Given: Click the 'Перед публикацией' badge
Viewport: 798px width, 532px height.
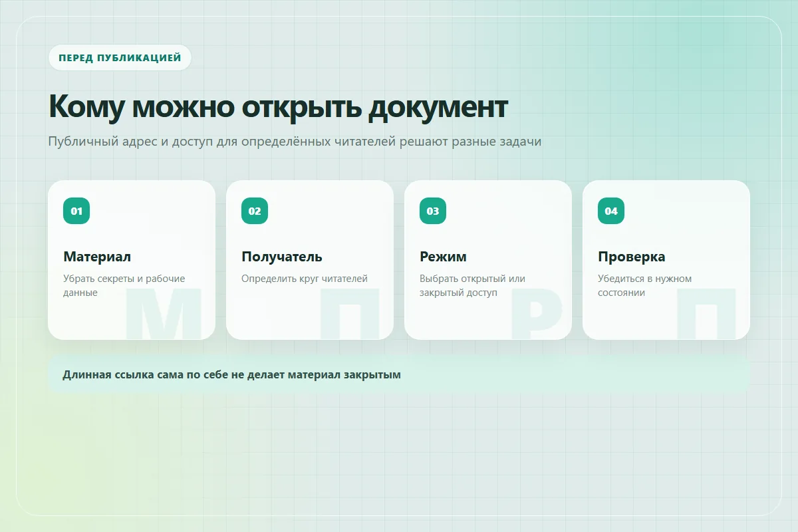Looking at the screenshot, I should pos(120,58).
